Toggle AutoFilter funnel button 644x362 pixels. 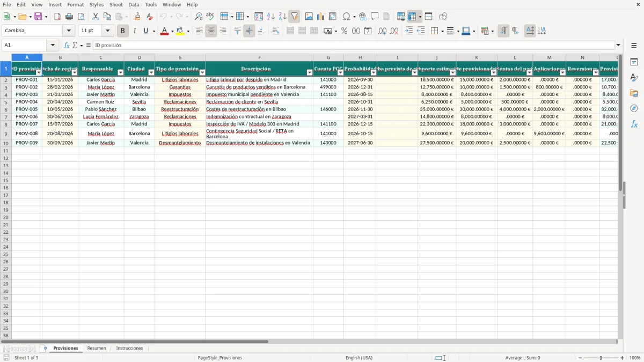(x=294, y=17)
